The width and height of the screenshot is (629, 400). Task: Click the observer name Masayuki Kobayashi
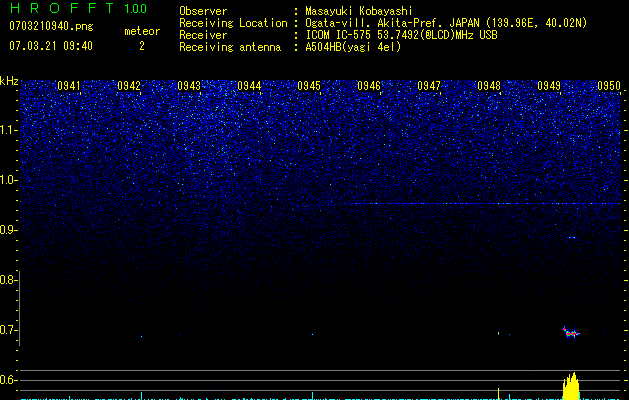359,11
